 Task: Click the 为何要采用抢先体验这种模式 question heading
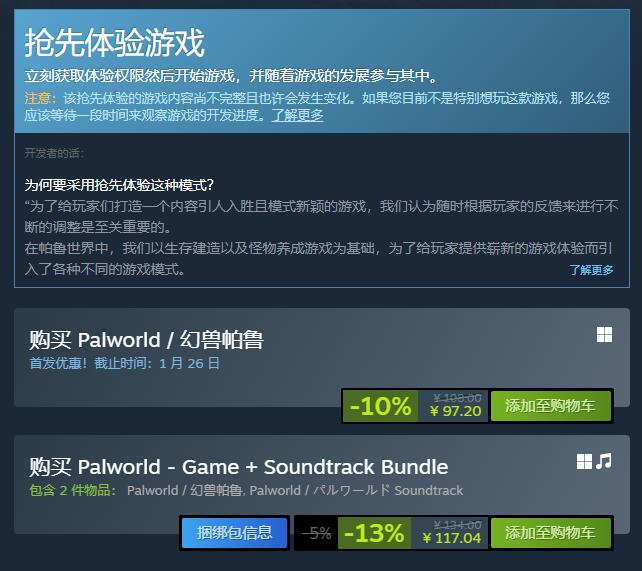pyautogui.click(x=119, y=185)
